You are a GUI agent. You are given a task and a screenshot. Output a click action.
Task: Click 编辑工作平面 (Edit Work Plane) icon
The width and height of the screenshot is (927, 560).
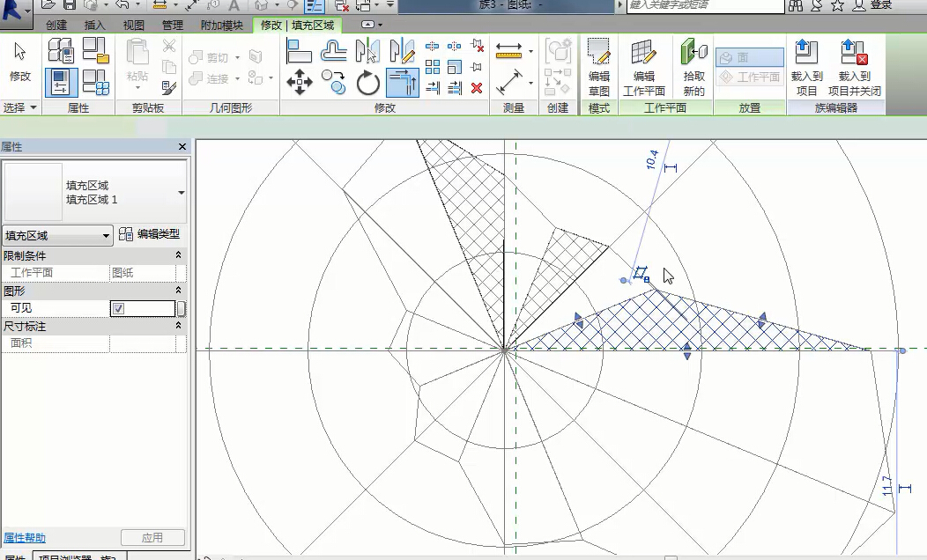coord(644,68)
